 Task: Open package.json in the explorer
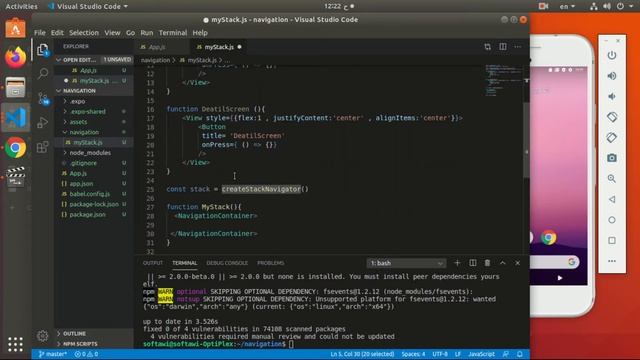pos(94,214)
